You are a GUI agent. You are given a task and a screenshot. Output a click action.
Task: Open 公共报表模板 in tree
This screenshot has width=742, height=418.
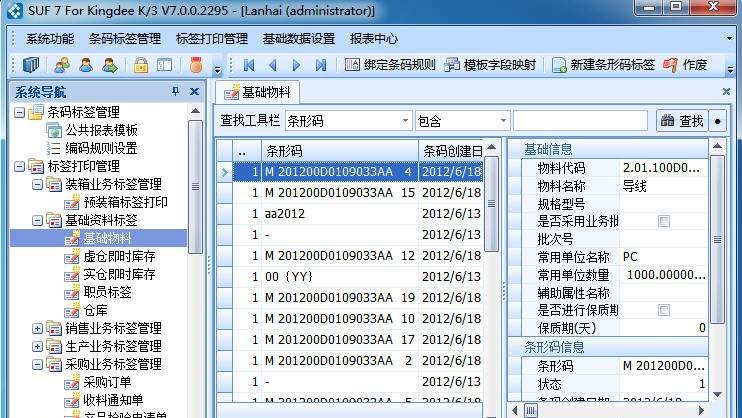pyautogui.click(x=101, y=130)
